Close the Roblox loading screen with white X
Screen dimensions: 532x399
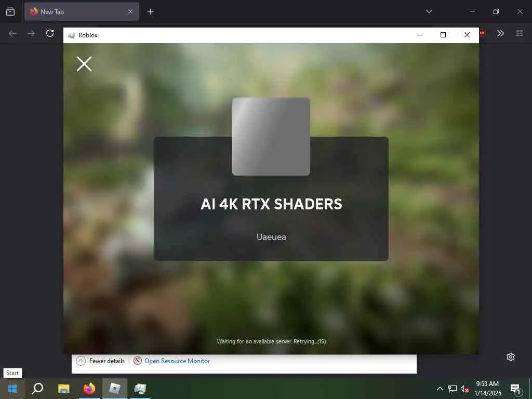pos(84,64)
